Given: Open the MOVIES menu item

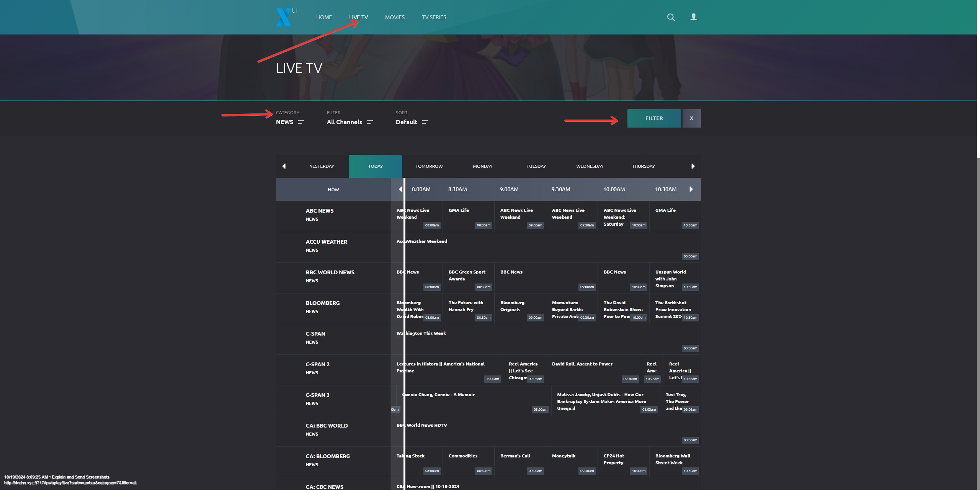Looking at the screenshot, I should tap(395, 17).
